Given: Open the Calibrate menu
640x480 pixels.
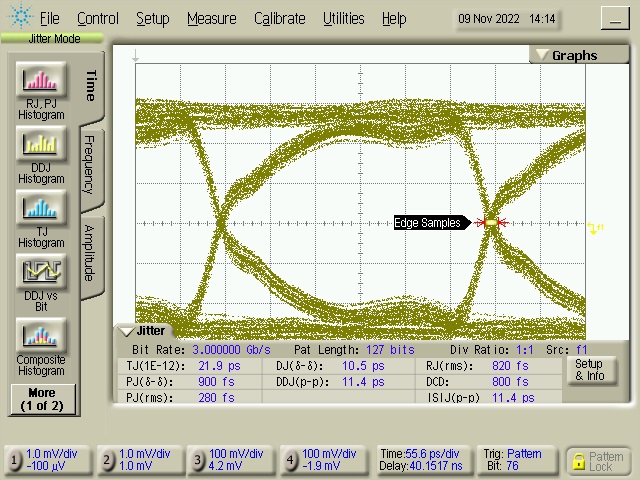Looking at the screenshot, I should [279, 18].
